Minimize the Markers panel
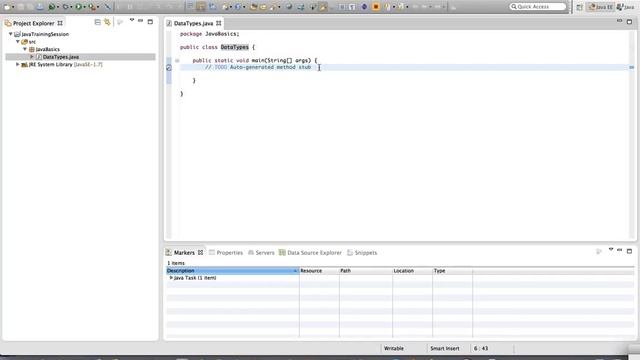Screen dimensions: 640x360 coord(620,250)
